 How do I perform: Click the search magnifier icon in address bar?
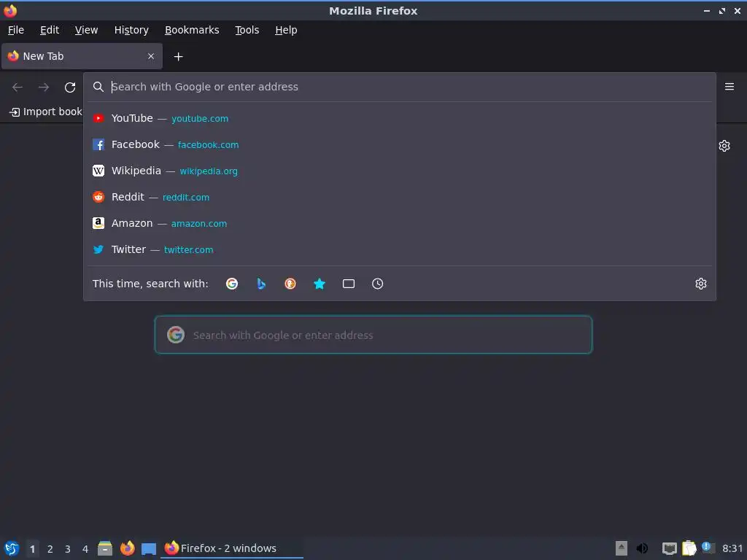point(98,87)
